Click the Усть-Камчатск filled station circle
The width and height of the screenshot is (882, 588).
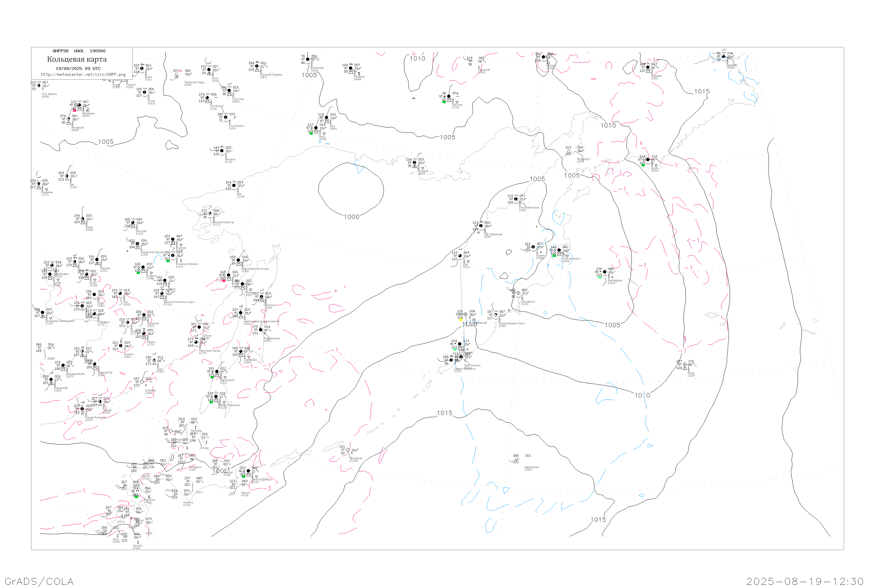[x=559, y=250]
